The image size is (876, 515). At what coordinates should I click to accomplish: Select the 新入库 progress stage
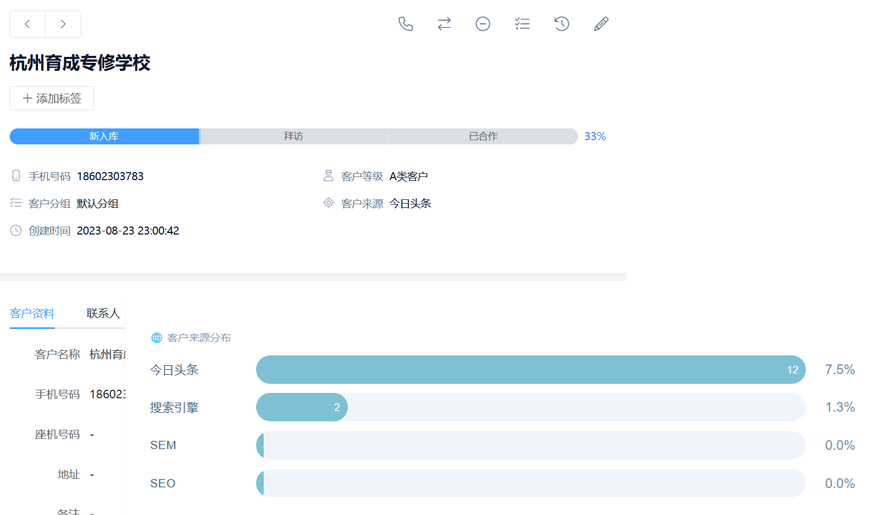[104, 136]
